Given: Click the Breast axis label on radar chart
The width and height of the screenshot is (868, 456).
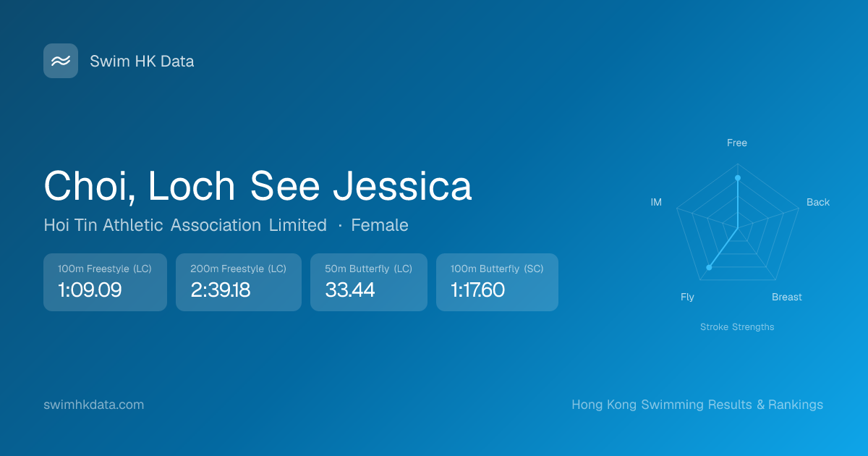Looking at the screenshot, I should pos(787,297).
